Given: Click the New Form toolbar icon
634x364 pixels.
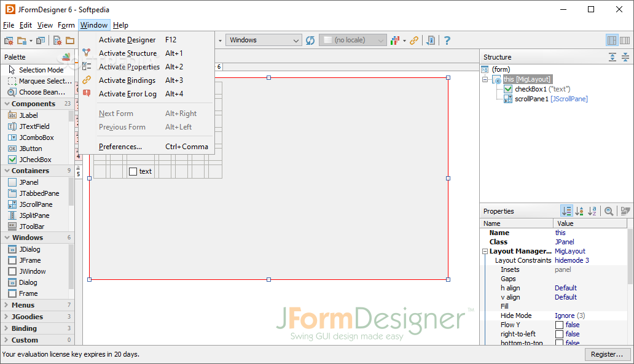Looking at the screenshot, I should pos(9,41).
